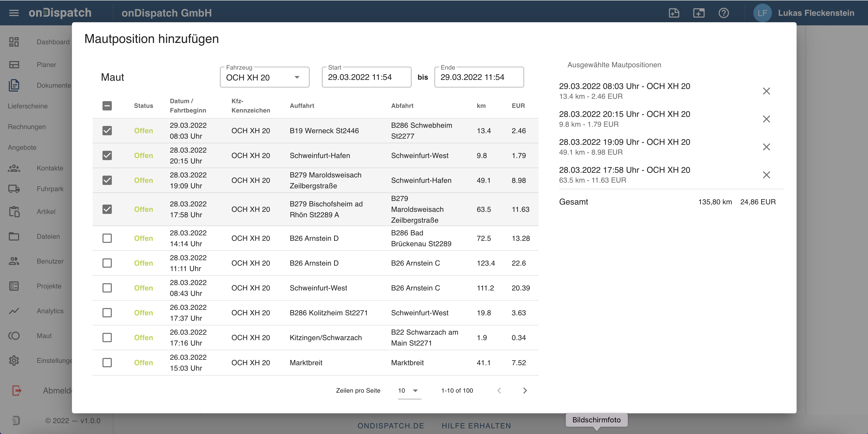Check the Marktbreit row checkbox
868x434 pixels.
click(x=107, y=363)
